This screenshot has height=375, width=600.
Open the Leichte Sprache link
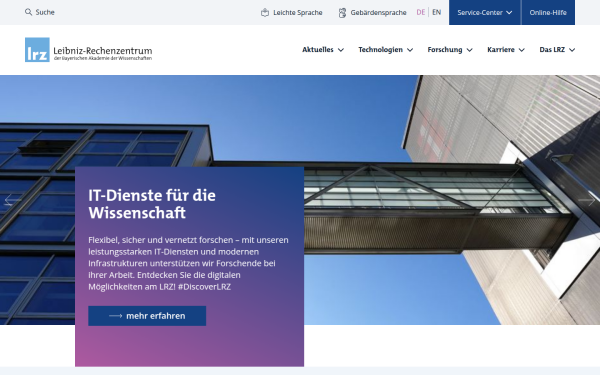pyautogui.click(x=292, y=13)
